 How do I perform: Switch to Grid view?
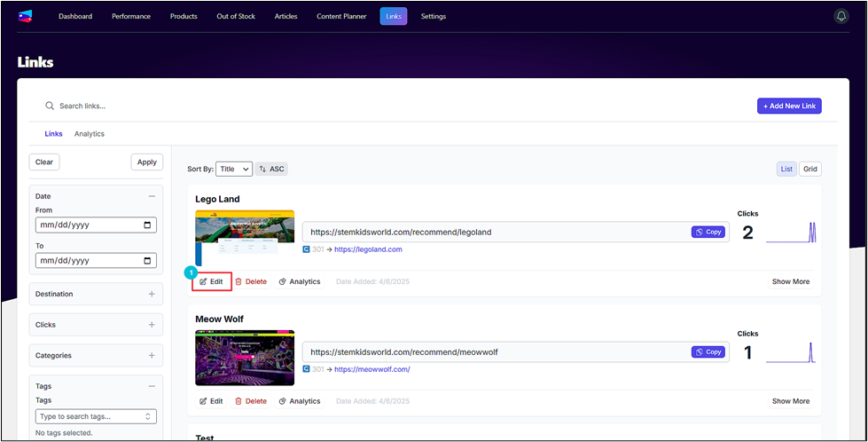tap(810, 169)
